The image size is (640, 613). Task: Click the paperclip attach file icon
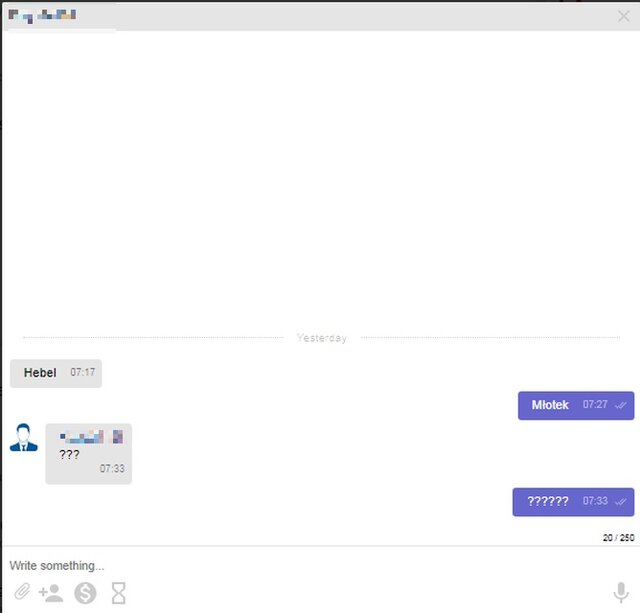(x=21, y=593)
